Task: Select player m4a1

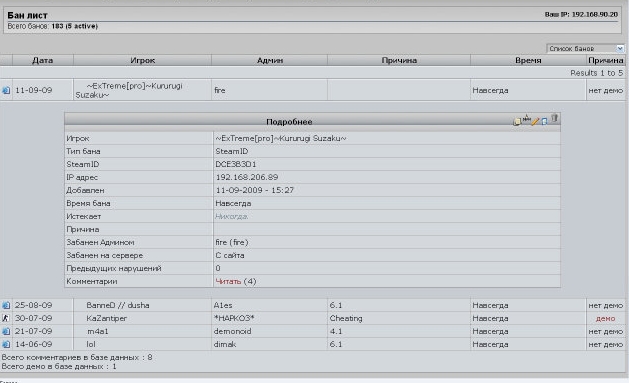Action: click(x=98, y=331)
